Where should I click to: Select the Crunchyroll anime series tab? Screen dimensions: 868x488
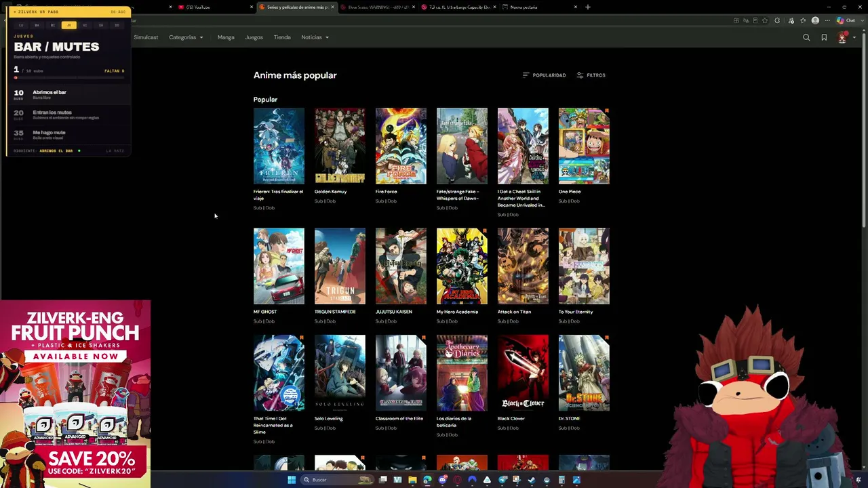pos(297,7)
